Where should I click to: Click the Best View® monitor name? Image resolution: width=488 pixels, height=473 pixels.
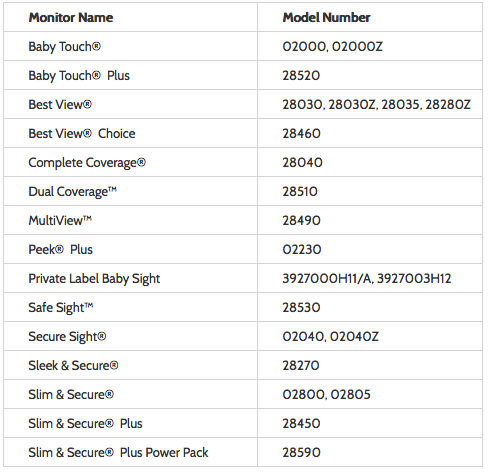pos(60,104)
